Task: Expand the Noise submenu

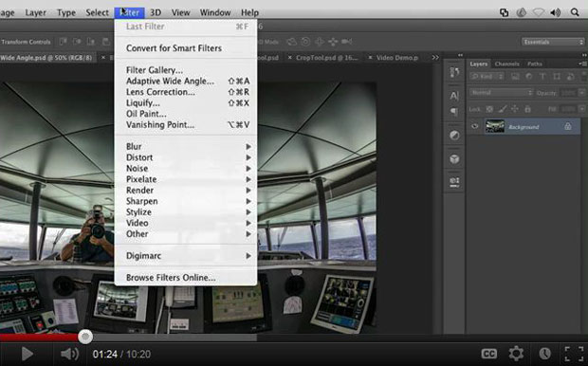Action: pos(187,168)
